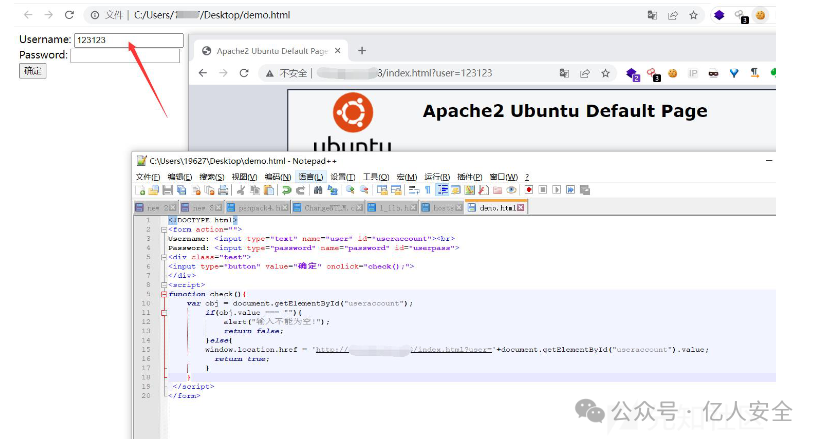Viewport: 819px width, 444px height.
Task: Collapse the div fold marker on line 5
Action: (x=164, y=257)
